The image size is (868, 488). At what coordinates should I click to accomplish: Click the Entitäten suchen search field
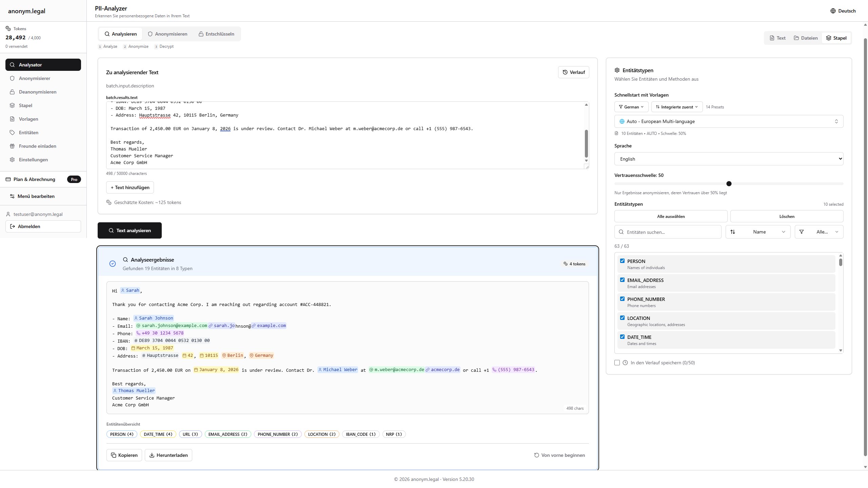coord(668,232)
